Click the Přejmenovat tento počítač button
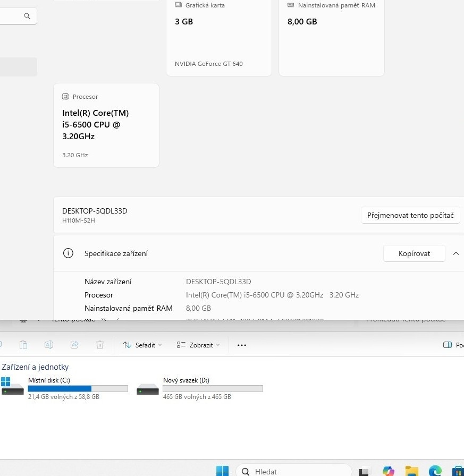The image size is (464, 476). click(410, 215)
